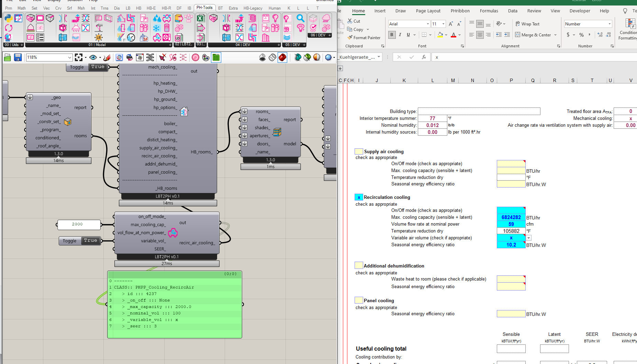Check the Supply air cooling box
The height and width of the screenshot is (364, 637).
pyautogui.click(x=359, y=151)
